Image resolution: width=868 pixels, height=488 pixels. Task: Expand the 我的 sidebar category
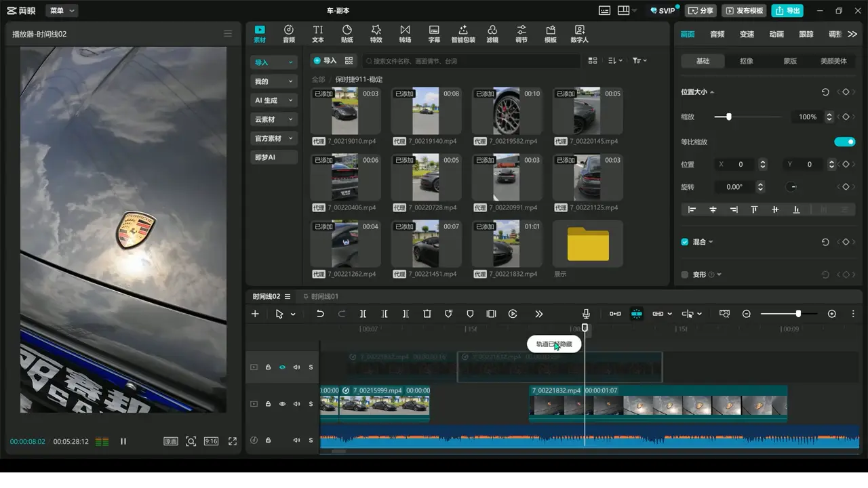274,81
